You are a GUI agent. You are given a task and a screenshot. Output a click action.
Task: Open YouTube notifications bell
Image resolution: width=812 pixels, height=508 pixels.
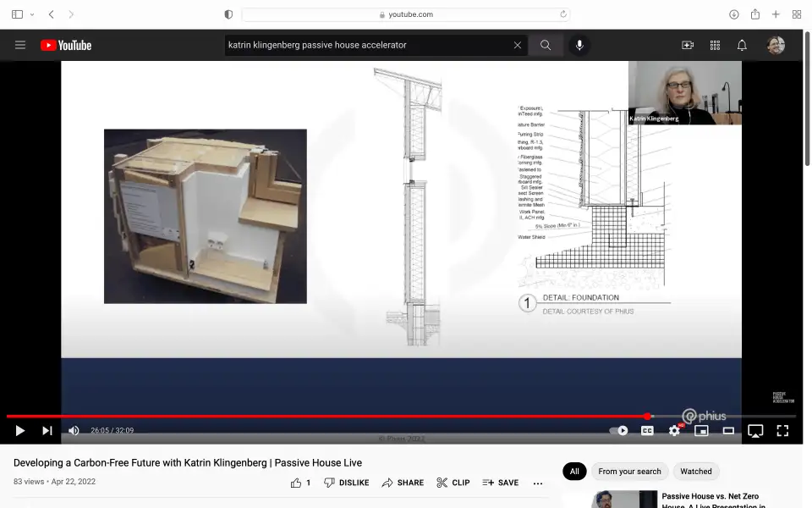click(x=742, y=46)
